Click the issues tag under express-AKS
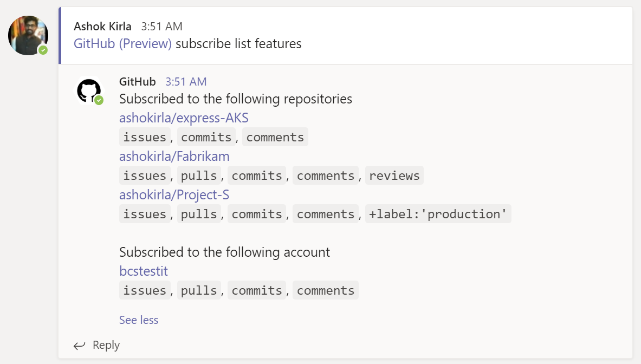 145,137
